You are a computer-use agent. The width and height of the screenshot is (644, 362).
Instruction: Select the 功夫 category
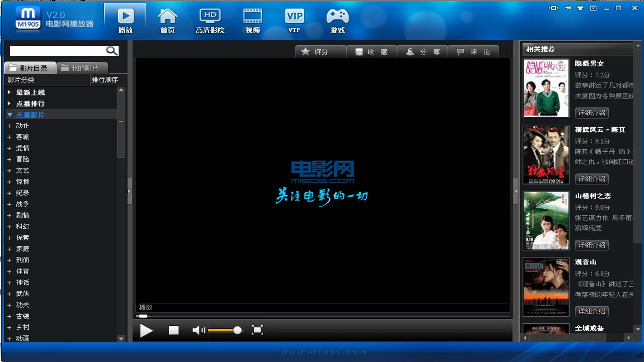point(23,305)
